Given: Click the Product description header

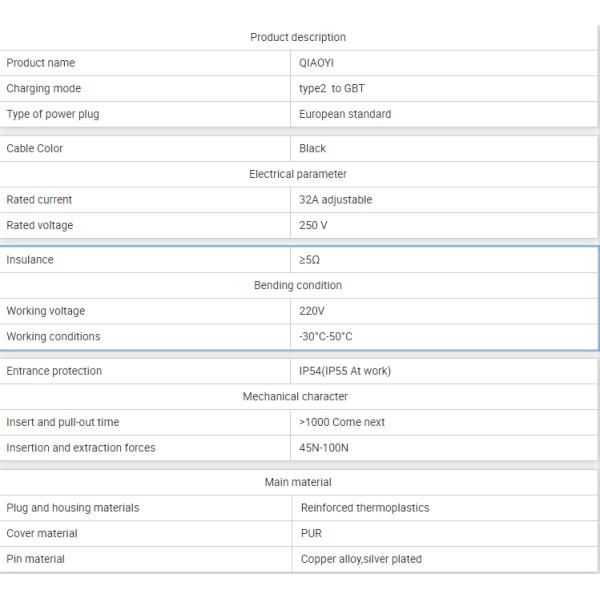Looking at the screenshot, I should 297,38.
